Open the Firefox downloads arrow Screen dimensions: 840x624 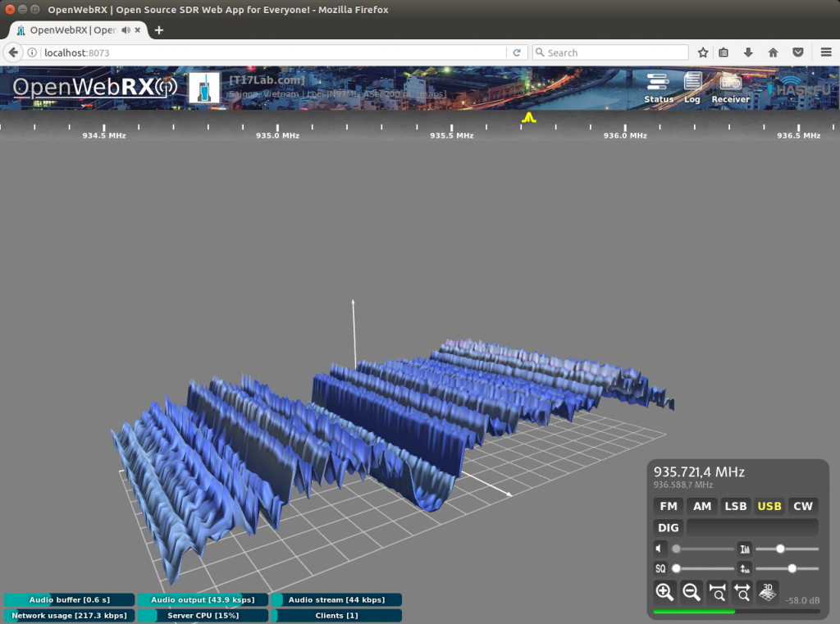[x=748, y=52]
